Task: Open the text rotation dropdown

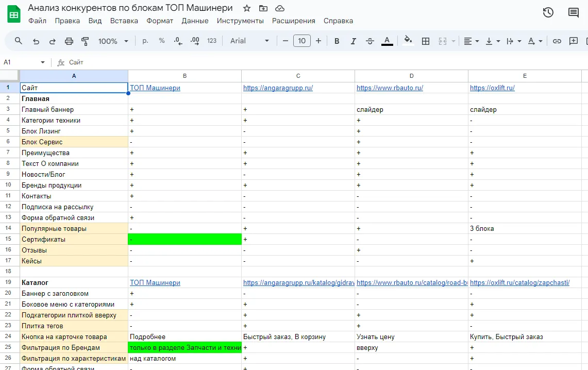Action: pyautogui.click(x=535, y=41)
